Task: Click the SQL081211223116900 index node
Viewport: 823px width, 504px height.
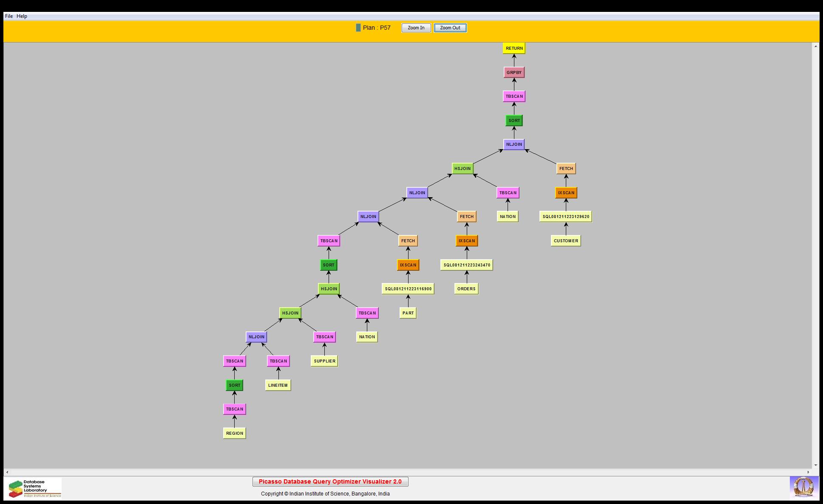Action: click(408, 289)
